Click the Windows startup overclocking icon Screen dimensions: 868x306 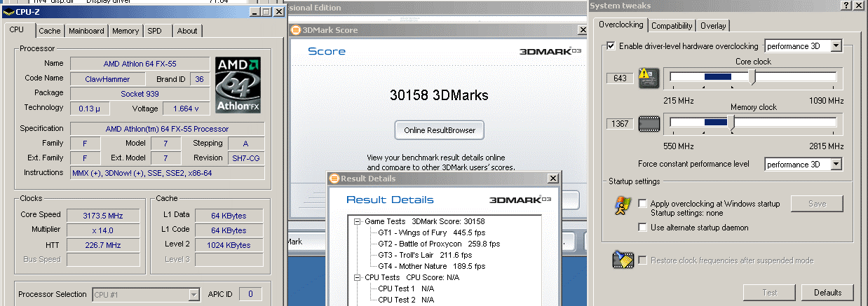point(621,204)
